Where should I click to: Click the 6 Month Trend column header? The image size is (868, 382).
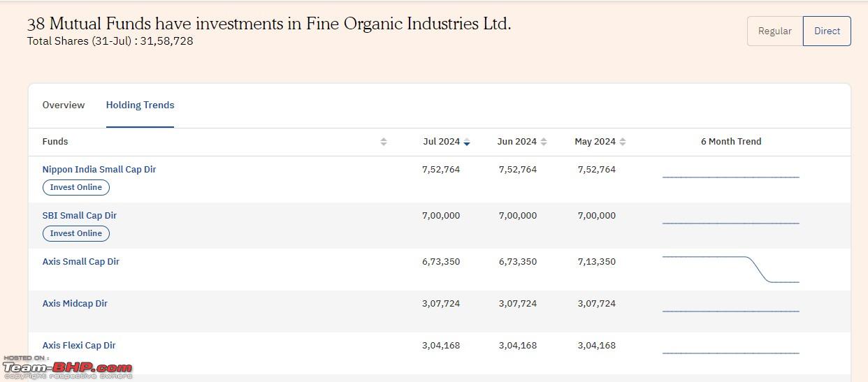click(x=731, y=142)
